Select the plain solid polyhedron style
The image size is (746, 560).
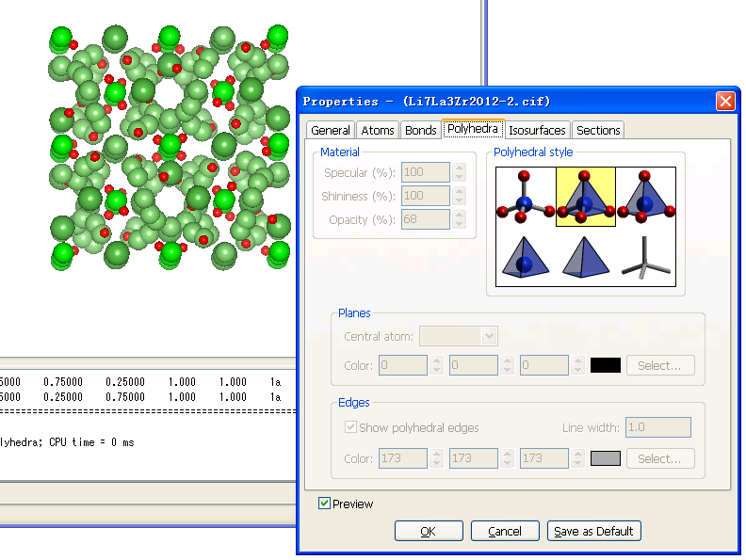585,256
